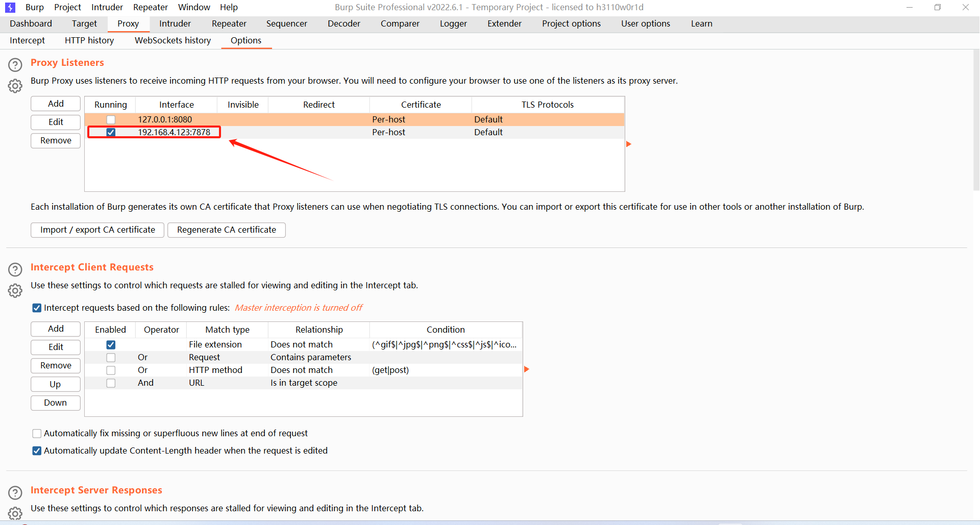Open the Learn tab
This screenshot has height=525, width=980.
pyautogui.click(x=702, y=23)
